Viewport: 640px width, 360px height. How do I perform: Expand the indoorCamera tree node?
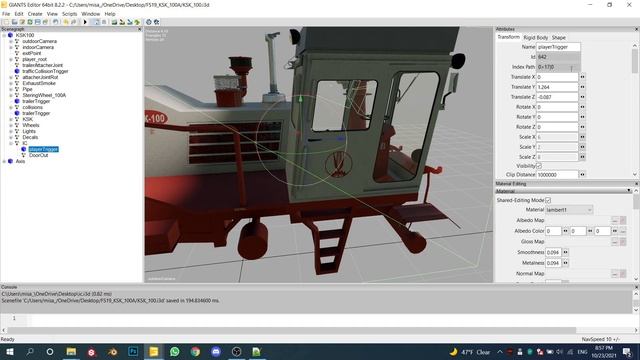click(x=11, y=47)
